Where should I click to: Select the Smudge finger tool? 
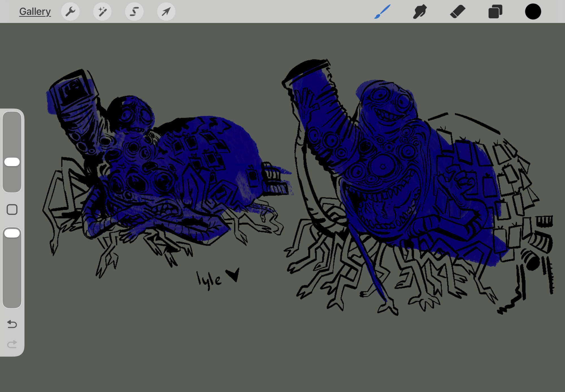click(420, 12)
